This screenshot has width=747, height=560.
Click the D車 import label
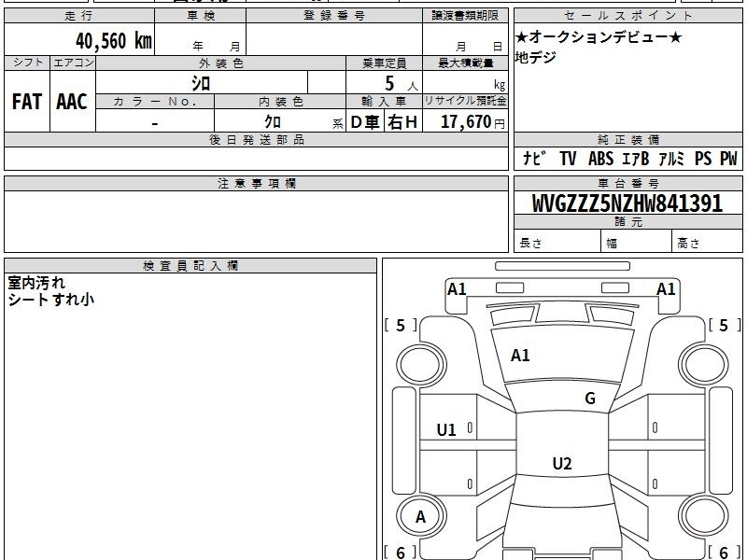365,122
